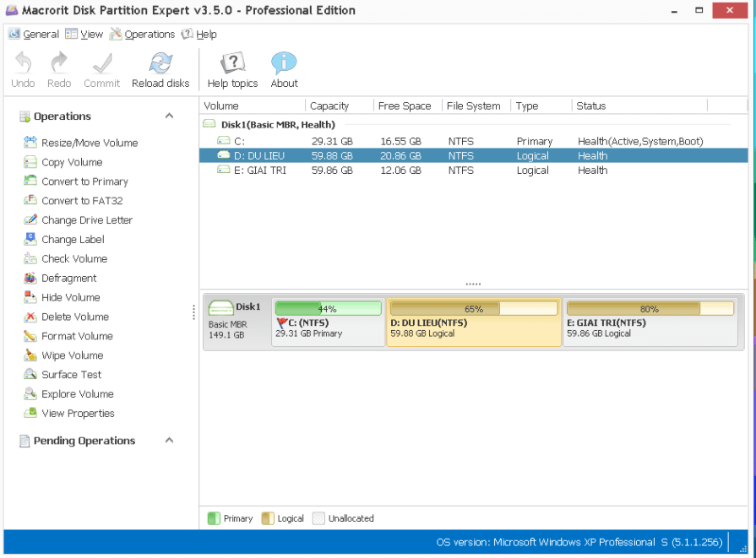This screenshot has height=558, width=756.
Task: Sort by the Capacity column header
Action: coord(340,106)
